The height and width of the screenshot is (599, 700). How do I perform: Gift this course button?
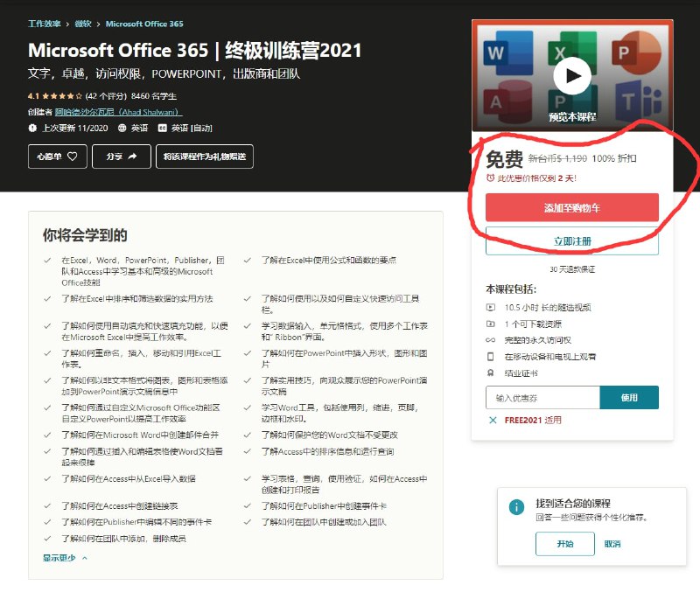pyautogui.click(x=205, y=157)
